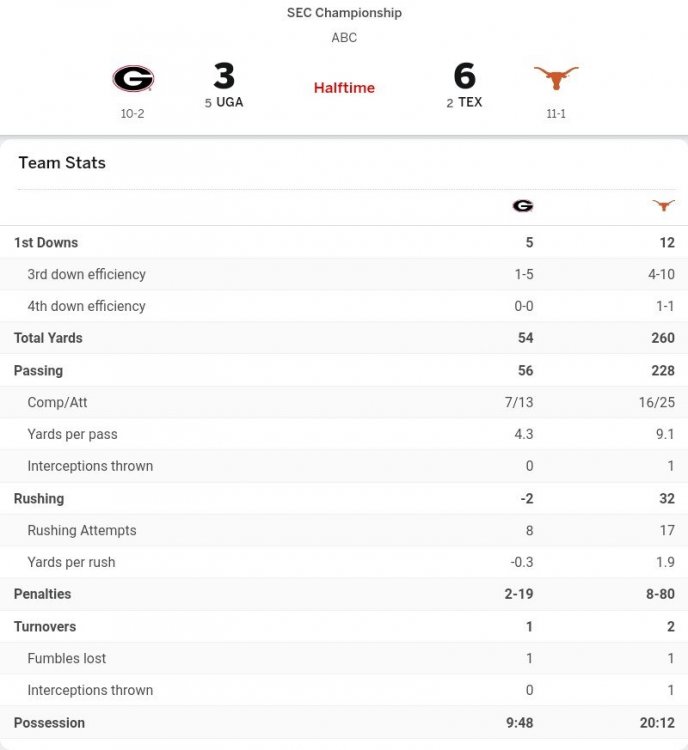This screenshot has height=750, width=688.
Task: Open the SEC Championship title link
Action: (344, 13)
